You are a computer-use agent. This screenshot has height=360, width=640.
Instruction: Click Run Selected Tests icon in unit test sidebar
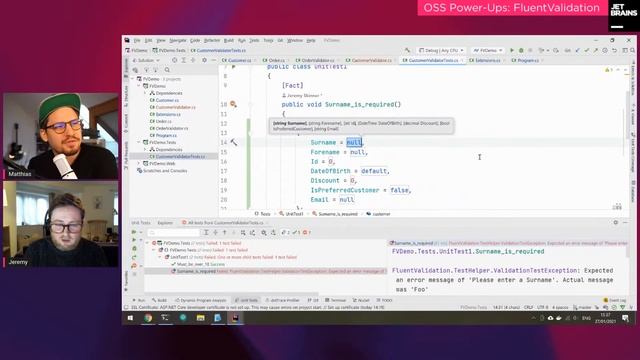[134, 240]
